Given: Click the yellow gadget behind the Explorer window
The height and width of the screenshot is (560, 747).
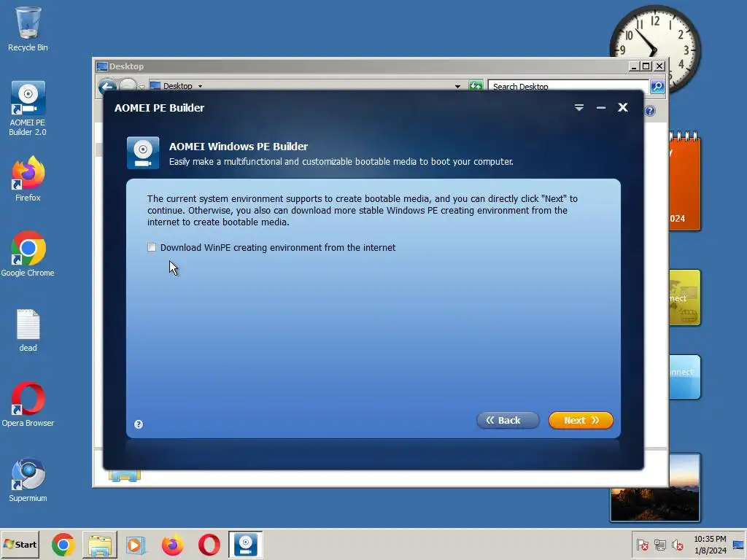Looking at the screenshot, I should pyautogui.click(x=685, y=297).
